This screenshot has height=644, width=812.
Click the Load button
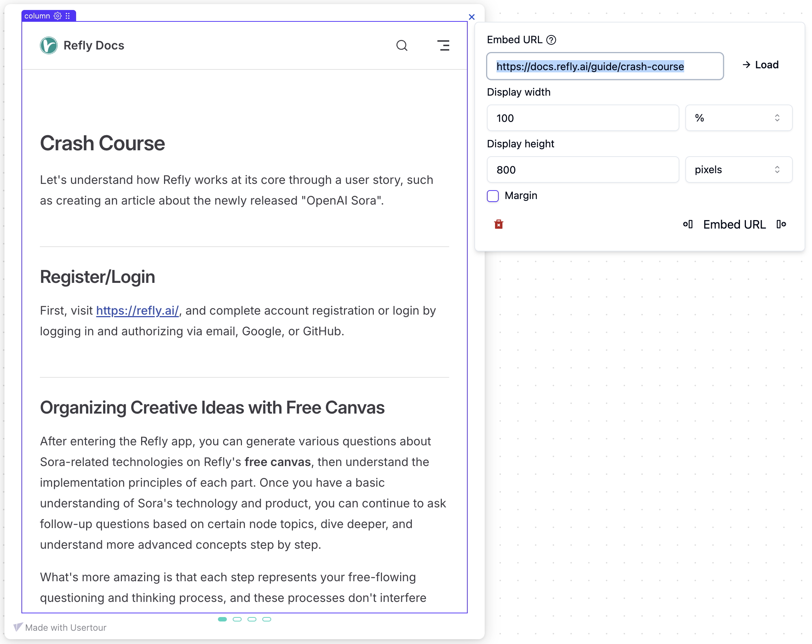[760, 65]
